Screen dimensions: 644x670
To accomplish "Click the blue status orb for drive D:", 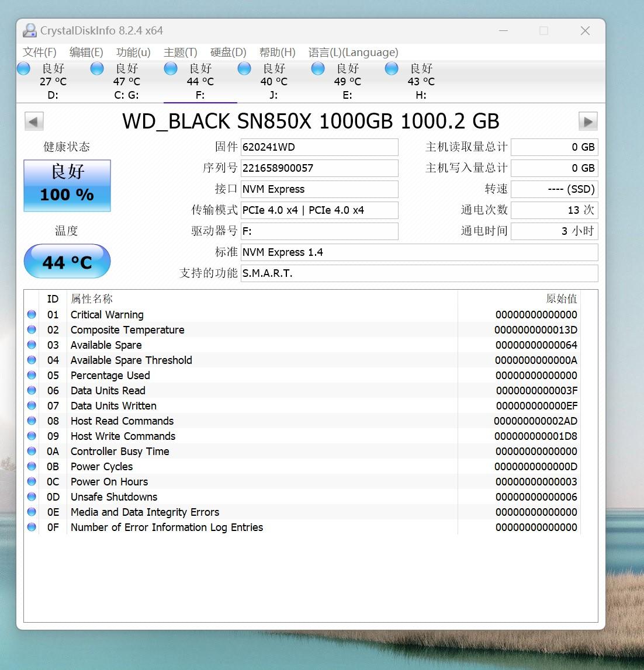I will (23, 68).
